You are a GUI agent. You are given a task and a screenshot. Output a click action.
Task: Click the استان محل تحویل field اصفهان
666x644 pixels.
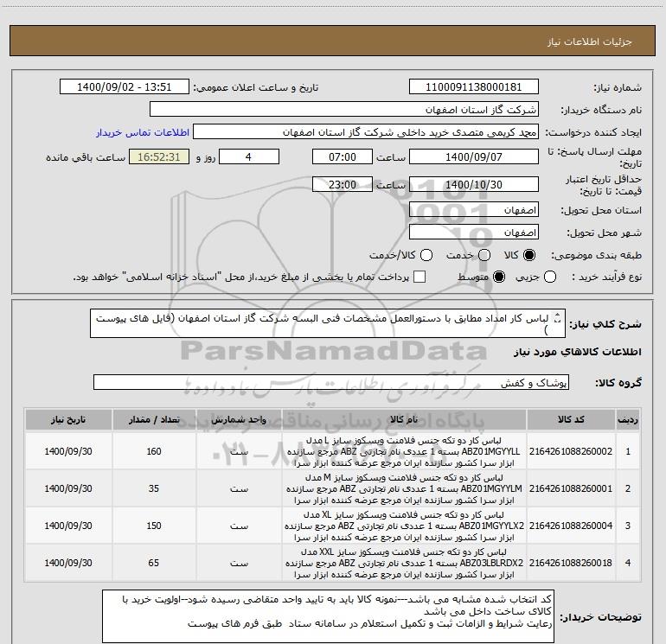point(474,210)
